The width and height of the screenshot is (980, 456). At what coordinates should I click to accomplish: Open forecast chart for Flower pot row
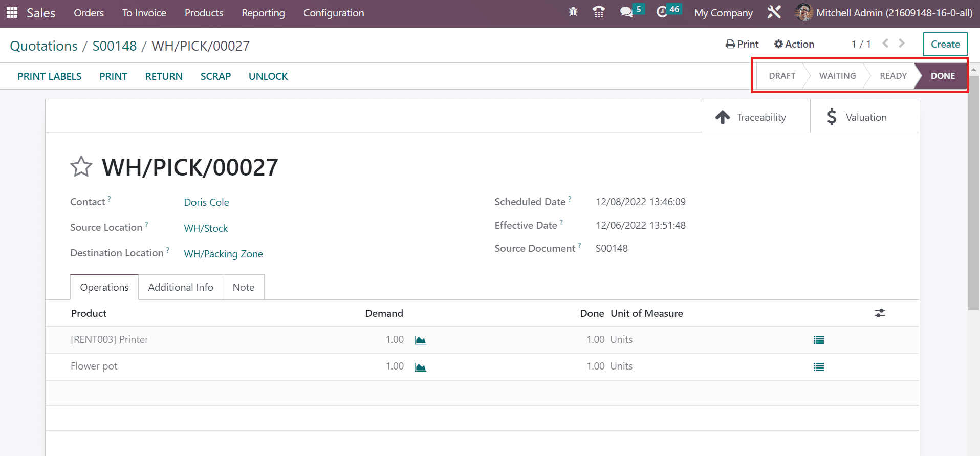(420, 367)
